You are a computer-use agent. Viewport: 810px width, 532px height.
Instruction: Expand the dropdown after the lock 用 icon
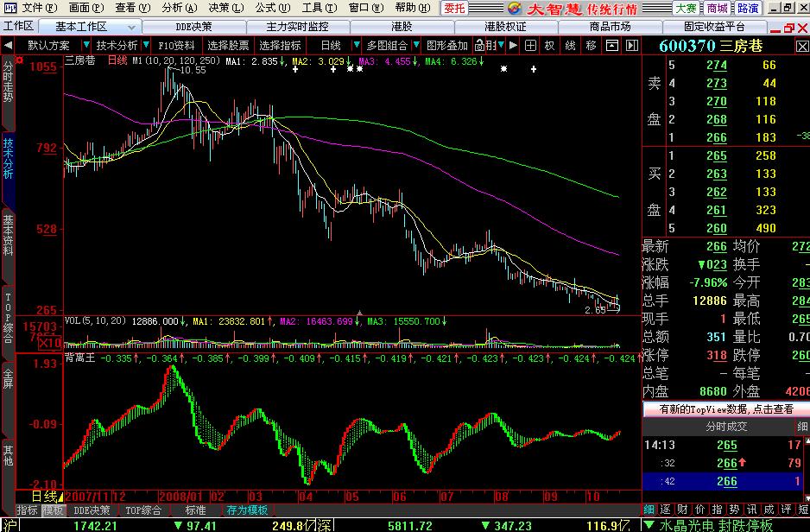[501, 45]
